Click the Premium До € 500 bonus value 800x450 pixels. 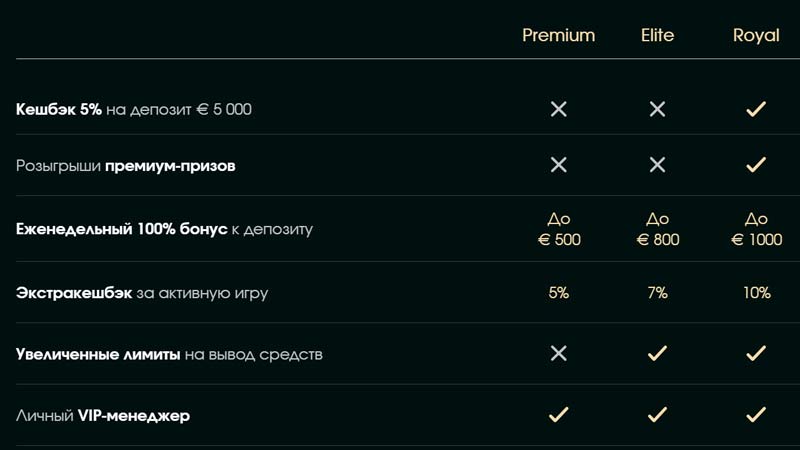pyautogui.click(x=559, y=229)
